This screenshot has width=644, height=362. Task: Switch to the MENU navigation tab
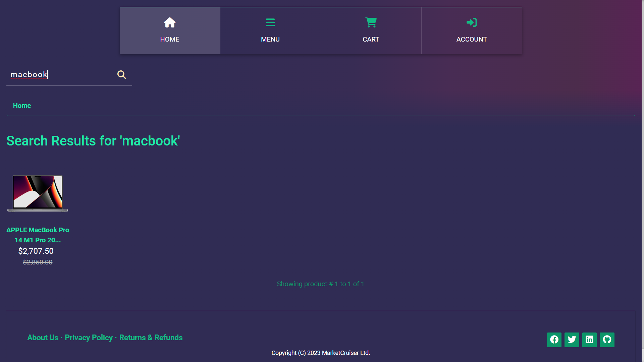pos(270,39)
